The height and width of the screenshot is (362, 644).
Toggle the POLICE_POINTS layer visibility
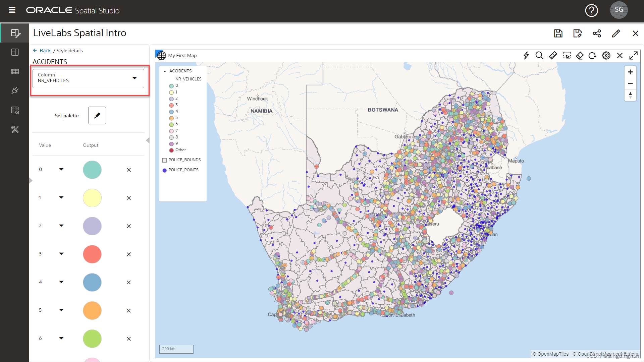[x=164, y=170]
